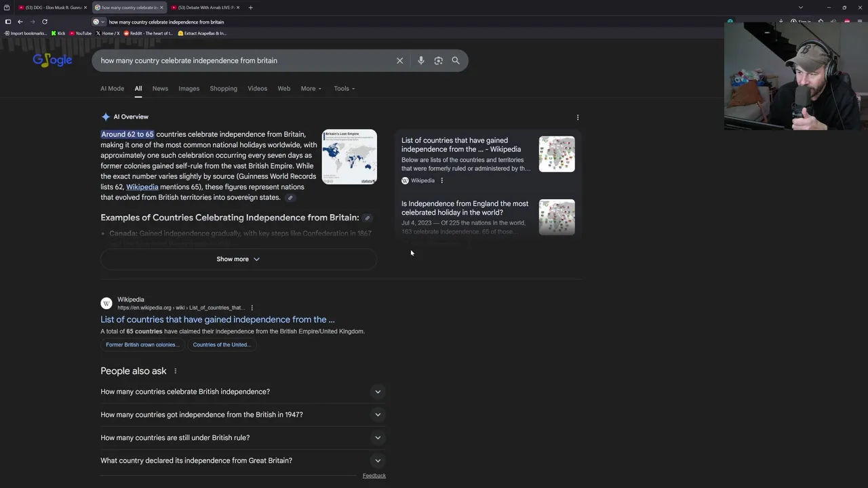Viewport: 868px width, 488px height.
Task: Close the DDG Elon Musk tab
Action: pos(85,7)
